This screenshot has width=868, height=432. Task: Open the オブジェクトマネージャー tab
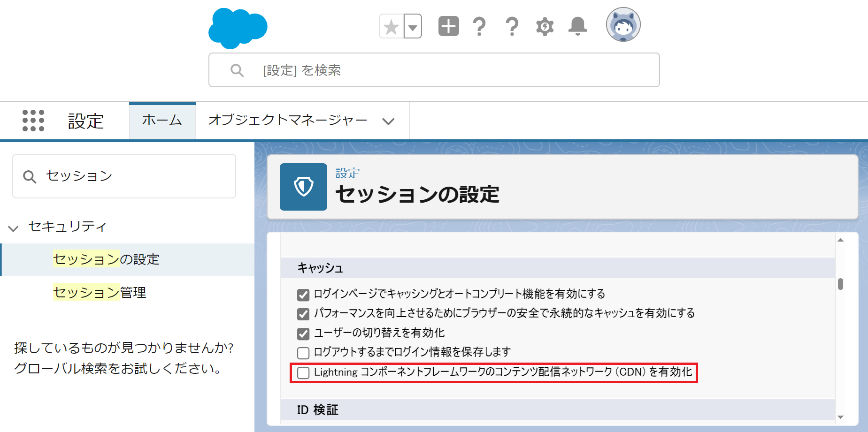(x=287, y=121)
